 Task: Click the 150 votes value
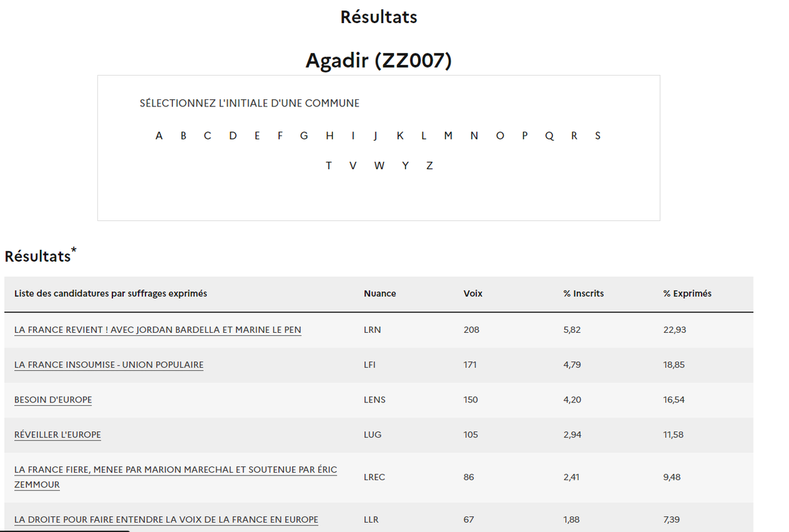471,400
